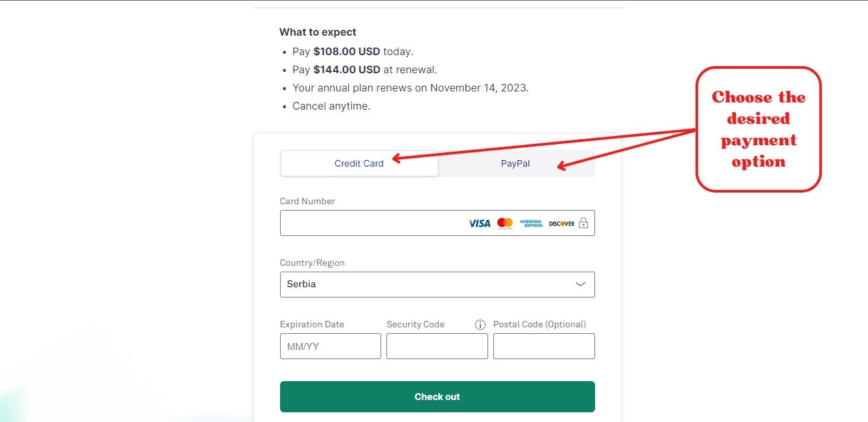This screenshot has height=422, width=868.
Task: Click the Expiration Date MM/YY field
Action: (330, 346)
